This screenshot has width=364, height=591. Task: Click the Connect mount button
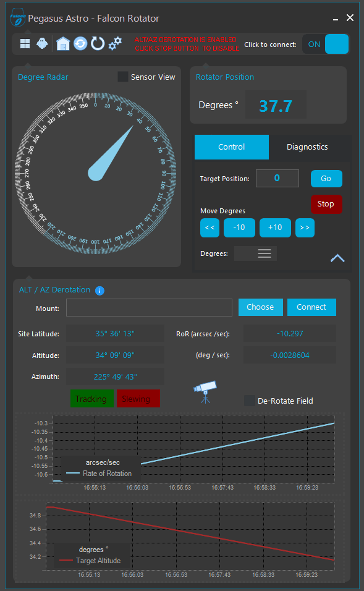click(x=311, y=307)
